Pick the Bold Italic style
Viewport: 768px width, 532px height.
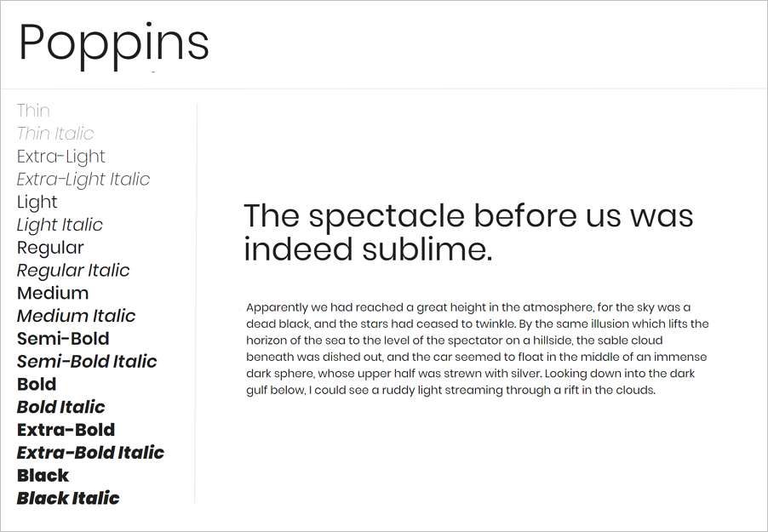coord(60,407)
